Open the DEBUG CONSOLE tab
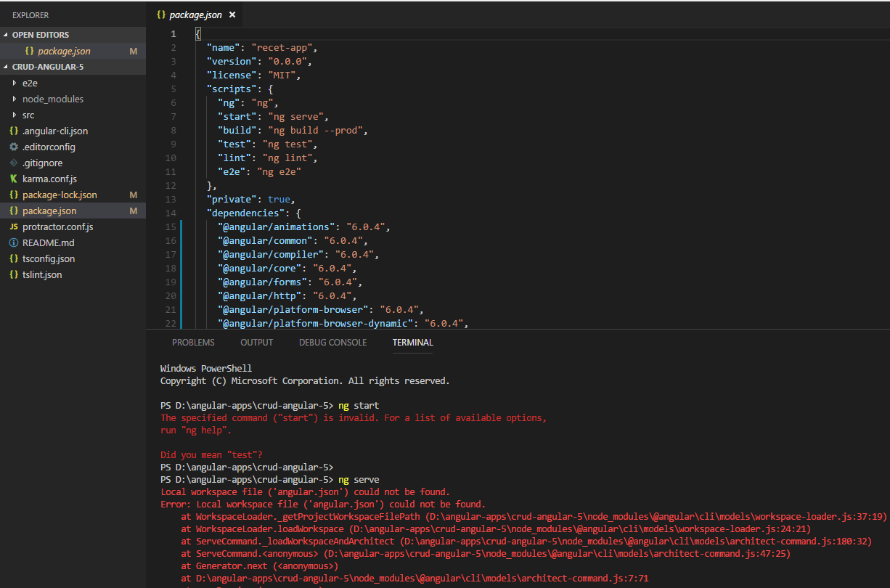 (332, 342)
